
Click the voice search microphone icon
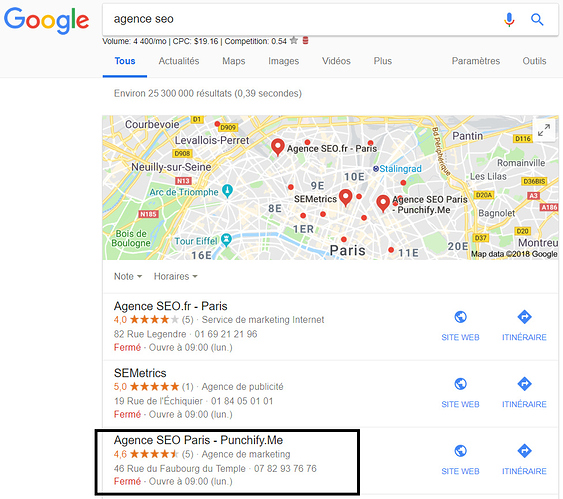pyautogui.click(x=509, y=20)
